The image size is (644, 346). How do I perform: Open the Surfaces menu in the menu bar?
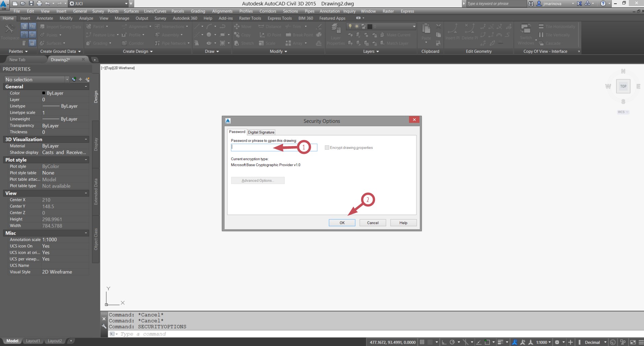click(131, 11)
